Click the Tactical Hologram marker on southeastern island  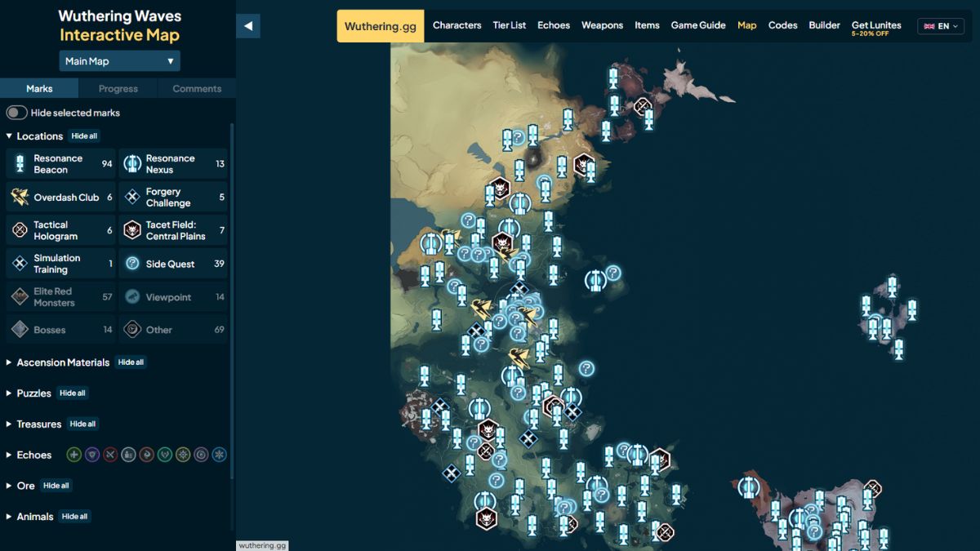[x=873, y=489]
